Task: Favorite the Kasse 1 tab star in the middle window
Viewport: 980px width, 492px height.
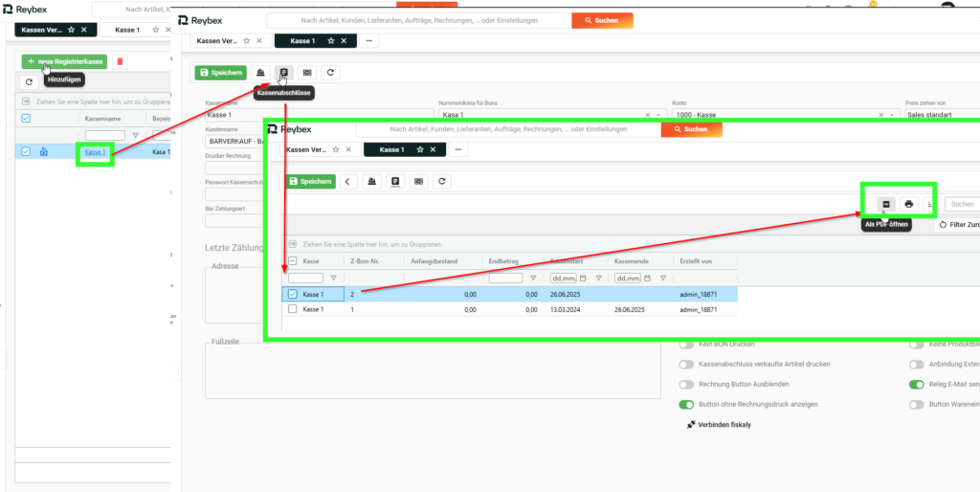Action: (331, 40)
